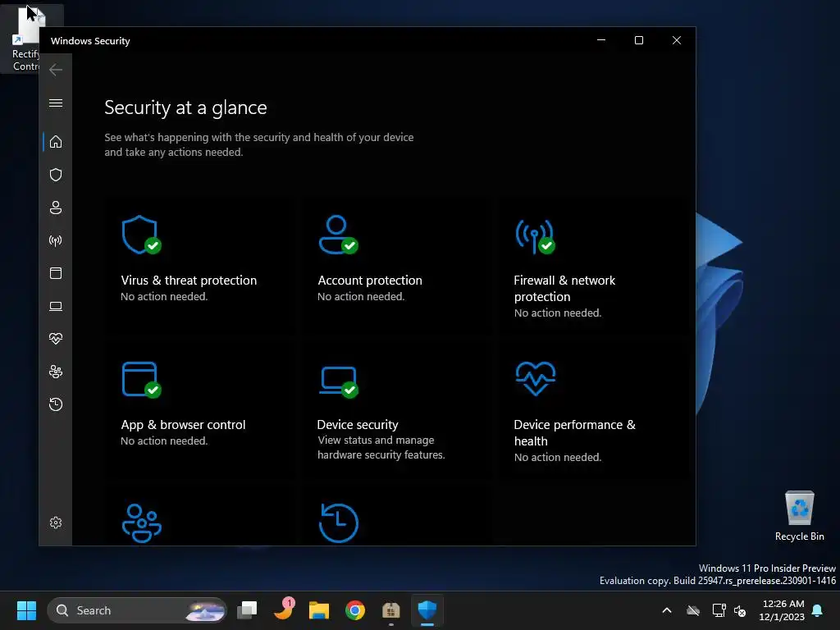Open Firewall & network sidebar antenna icon
840x630 pixels.
(56, 240)
